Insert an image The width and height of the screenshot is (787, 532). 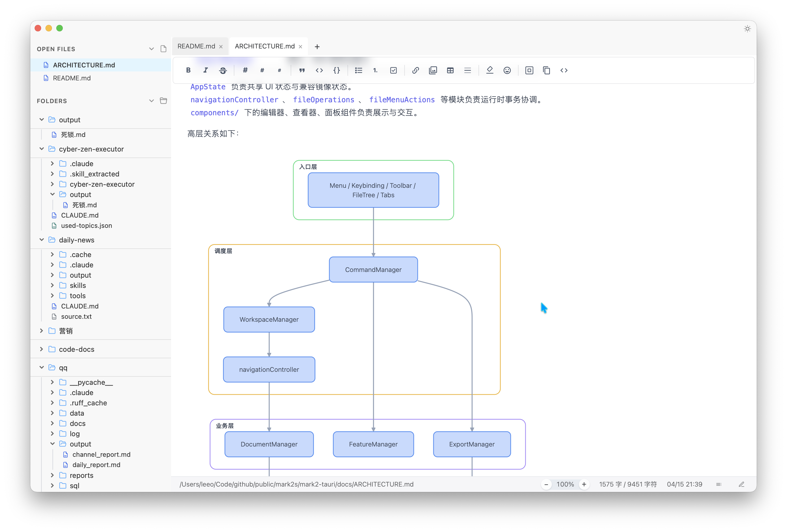(433, 70)
